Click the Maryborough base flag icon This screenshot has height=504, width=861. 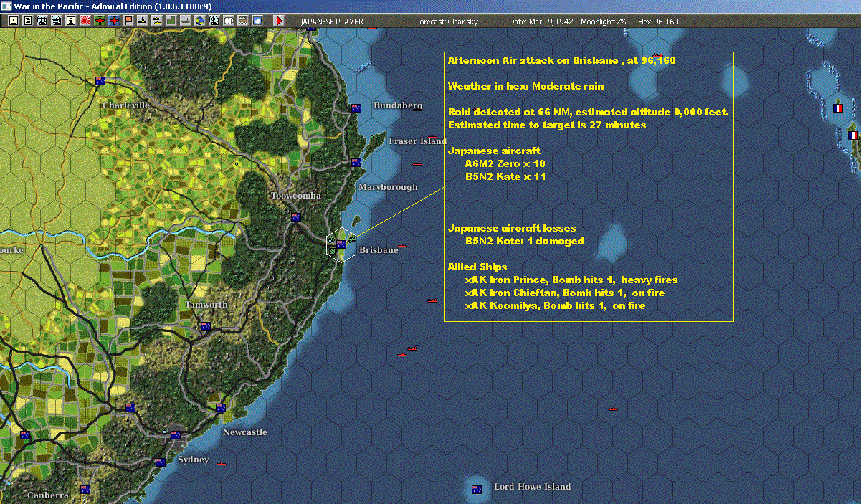coord(356,163)
